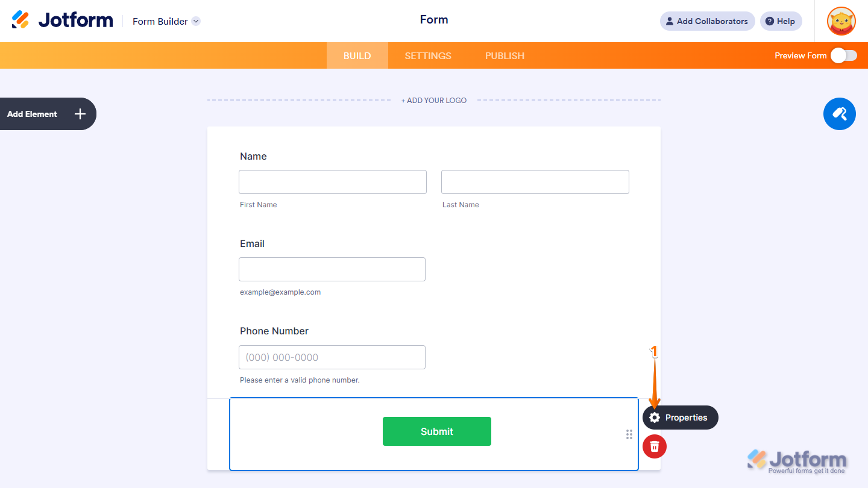868x488 pixels.
Task: Expand the app switcher next to Jotform
Action: (x=195, y=21)
